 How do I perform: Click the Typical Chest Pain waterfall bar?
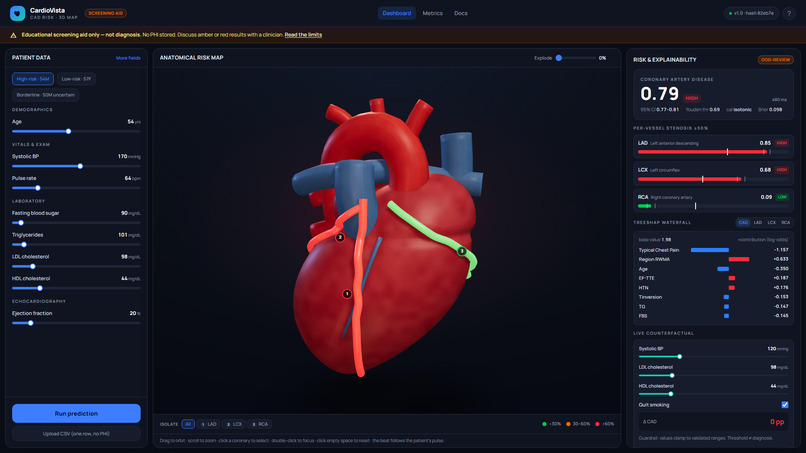tap(709, 250)
